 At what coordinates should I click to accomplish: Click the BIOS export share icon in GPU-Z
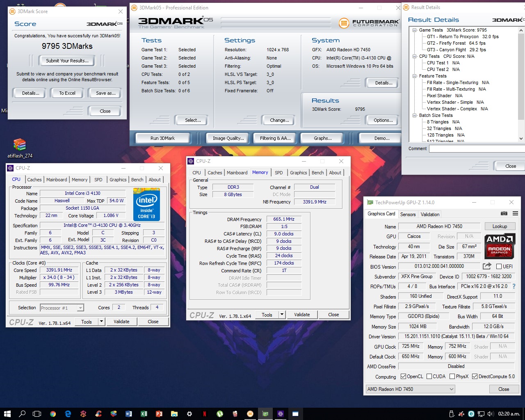[487, 266]
